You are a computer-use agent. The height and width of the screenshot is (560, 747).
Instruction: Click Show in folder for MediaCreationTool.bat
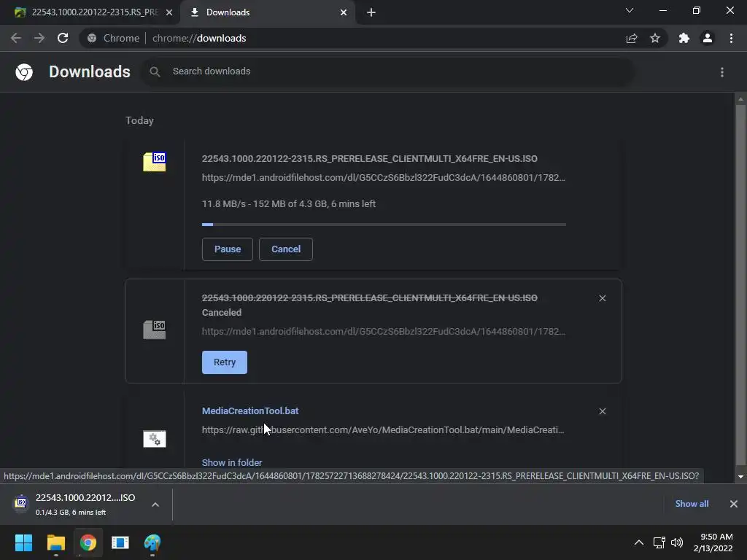(x=232, y=462)
